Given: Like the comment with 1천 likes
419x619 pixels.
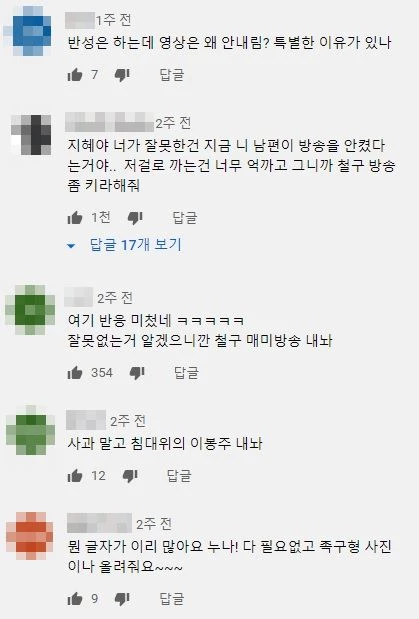Looking at the screenshot, I should click(x=75, y=217).
